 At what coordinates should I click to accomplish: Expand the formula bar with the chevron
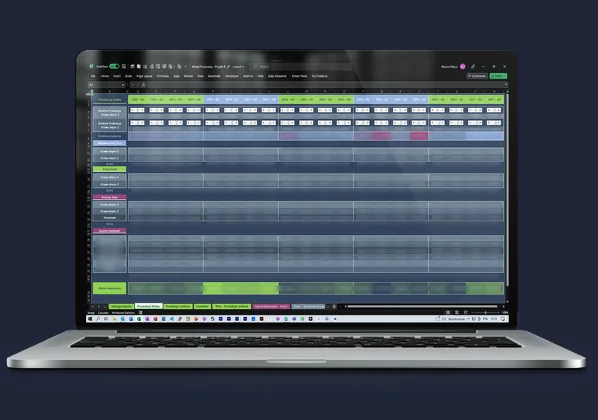click(x=506, y=84)
